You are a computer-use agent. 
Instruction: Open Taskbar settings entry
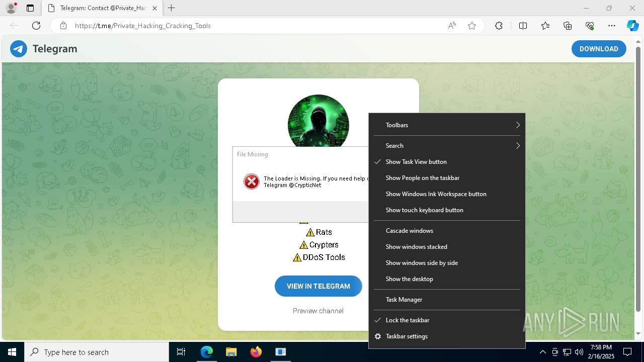447,336
